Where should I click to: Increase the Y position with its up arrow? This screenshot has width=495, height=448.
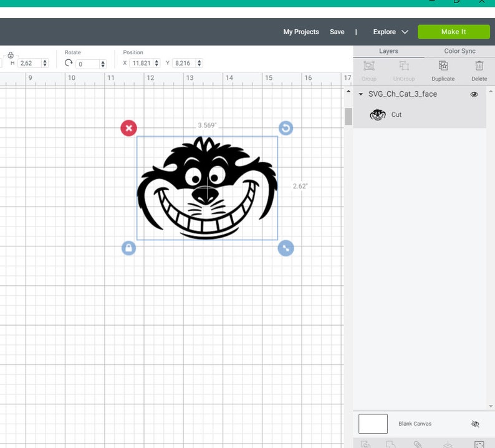tap(199, 61)
